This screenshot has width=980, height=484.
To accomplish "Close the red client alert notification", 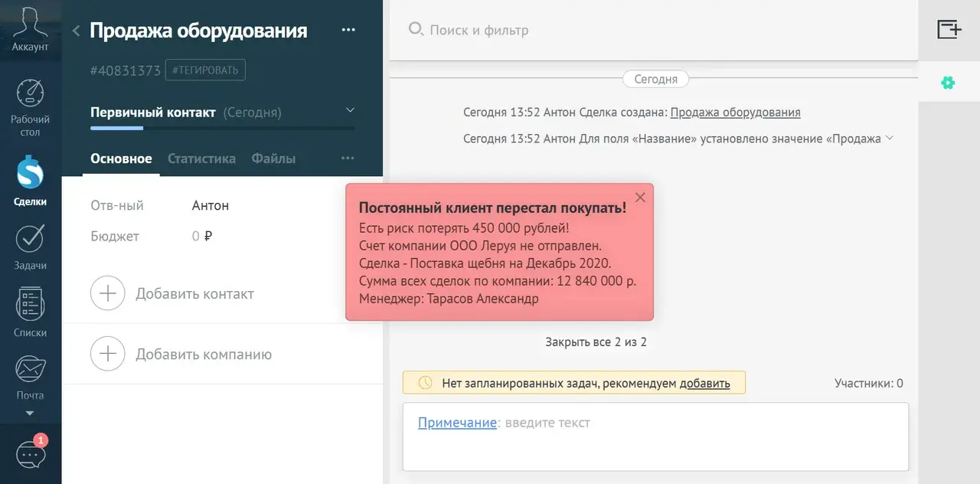I will [x=641, y=197].
